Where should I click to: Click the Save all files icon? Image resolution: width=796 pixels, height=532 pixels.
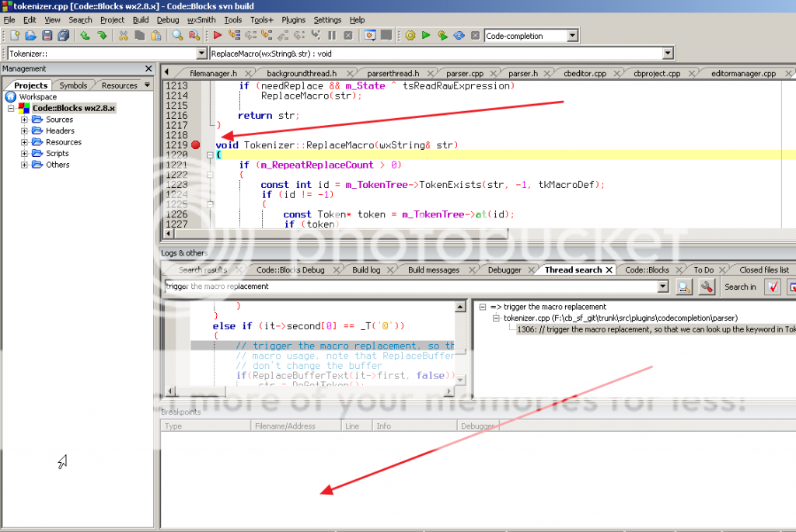[x=64, y=36]
